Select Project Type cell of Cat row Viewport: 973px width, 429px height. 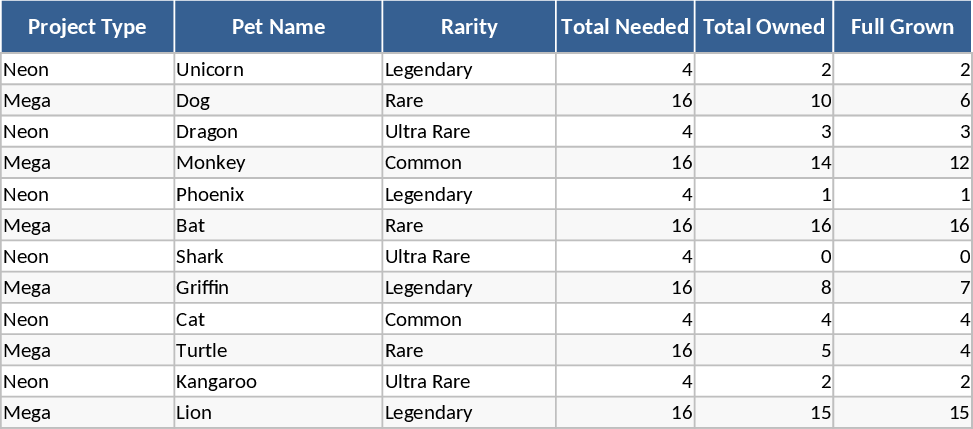[x=87, y=320]
